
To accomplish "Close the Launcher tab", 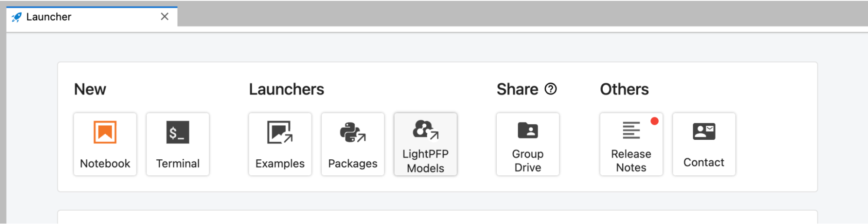I will pyautogui.click(x=165, y=16).
